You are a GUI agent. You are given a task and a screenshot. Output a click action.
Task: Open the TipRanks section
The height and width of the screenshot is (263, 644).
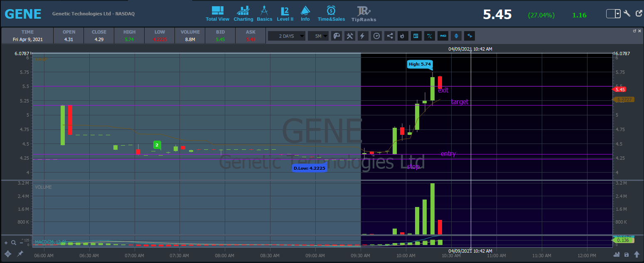click(x=364, y=14)
